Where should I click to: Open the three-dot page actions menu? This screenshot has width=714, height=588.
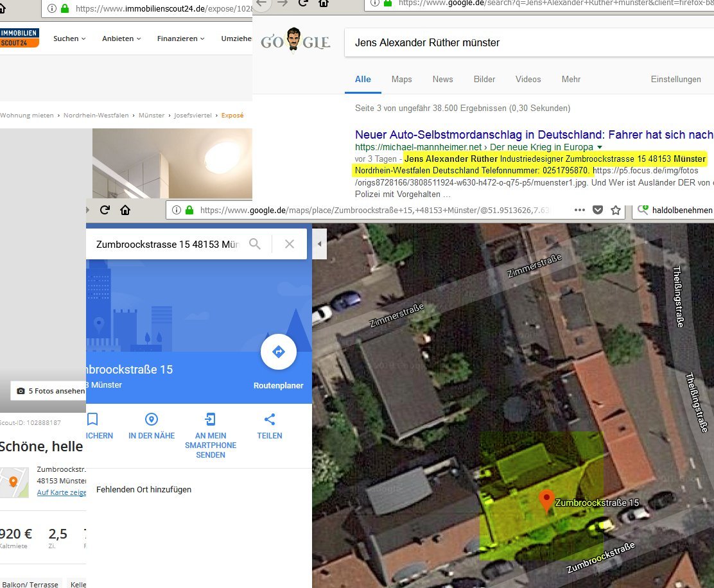click(x=580, y=210)
